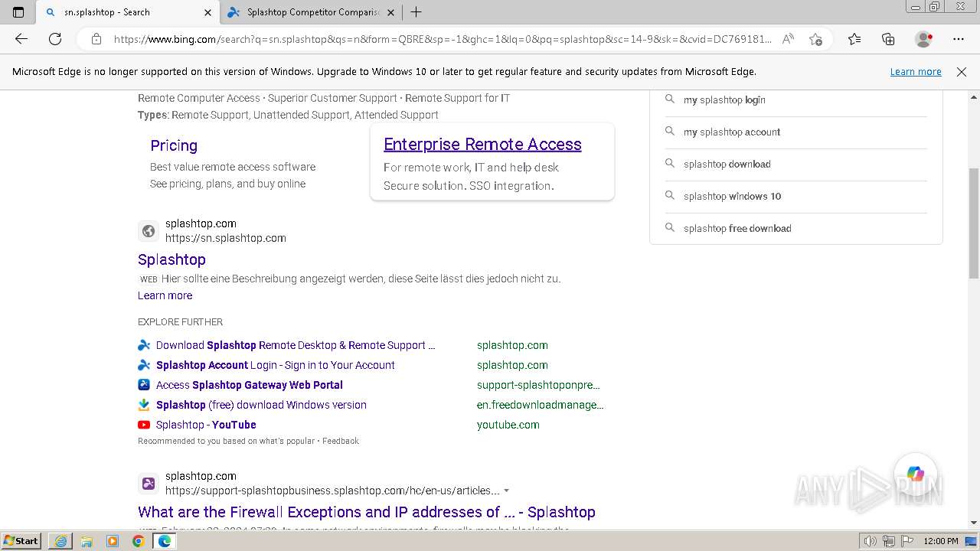Viewport: 980px width, 551px height.
Task: Click search icon beside 'splashtop download'
Action: coord(670,164)
